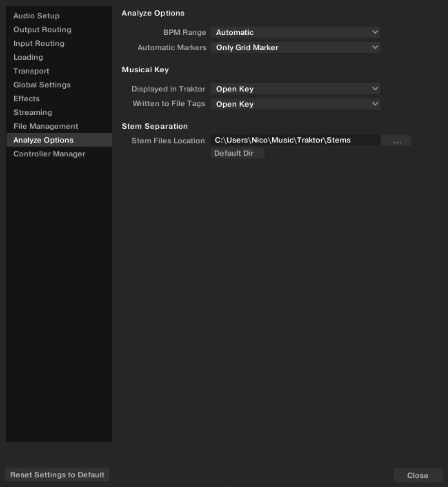
Task: Change the Displayed in Traktor key format
Action: point(295,89)
